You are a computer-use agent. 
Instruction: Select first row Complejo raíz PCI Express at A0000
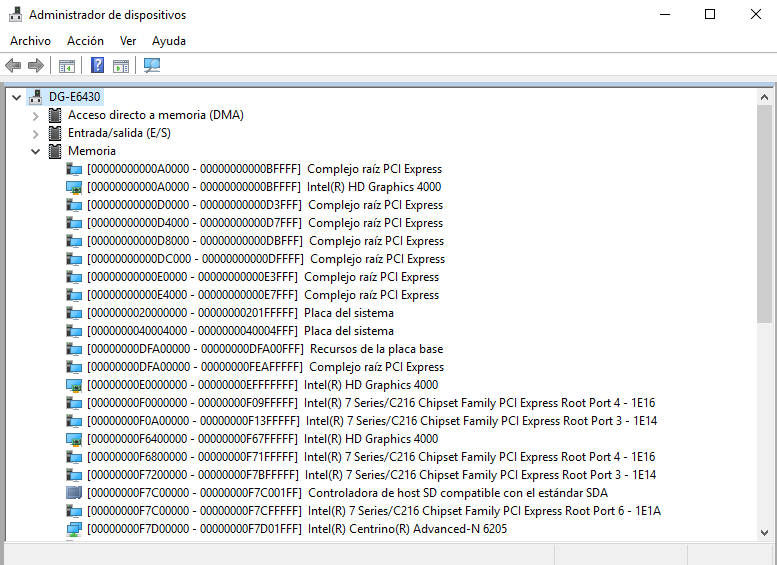pyautogui.click(x=264, y=169)
